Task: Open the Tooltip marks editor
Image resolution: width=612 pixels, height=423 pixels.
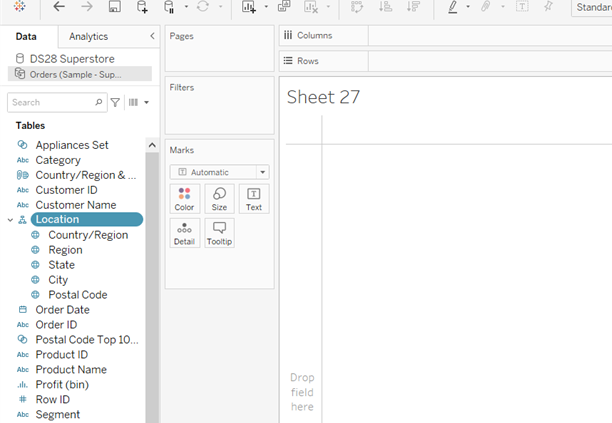Action: pos(219,233)
